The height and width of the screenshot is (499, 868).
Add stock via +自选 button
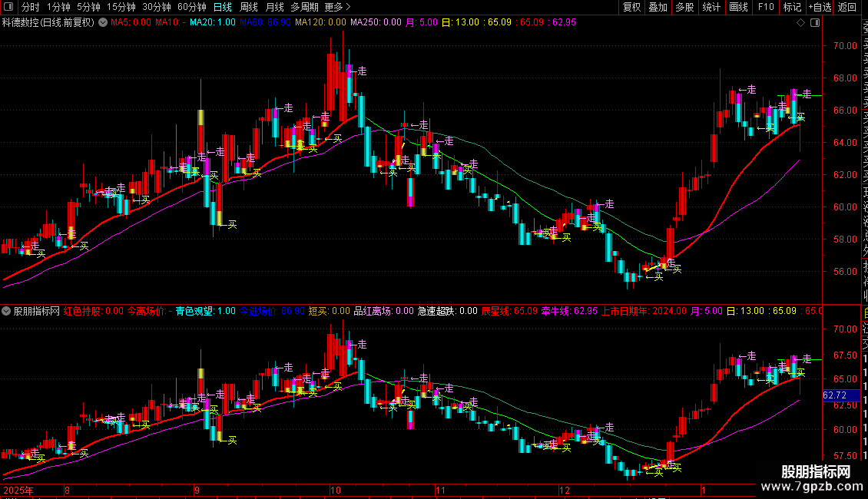820,7
